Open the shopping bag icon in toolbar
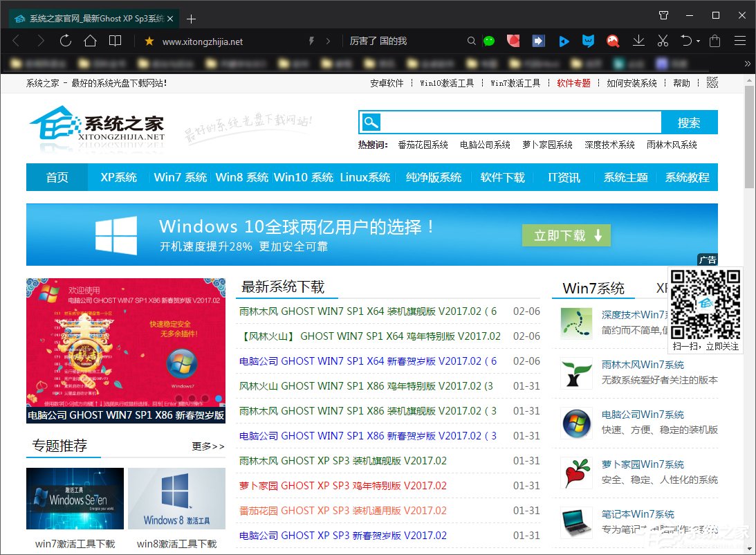 pyautogui.click(x=714, y=41)
